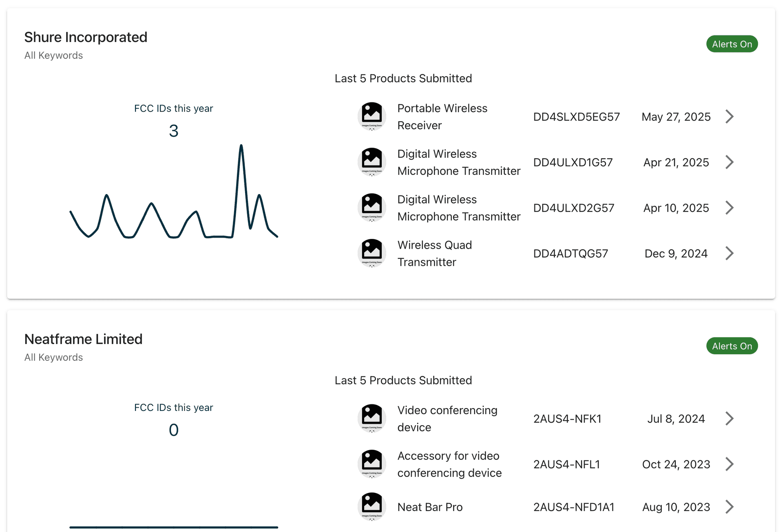Expand the Jul 8, 2024 product row

(x=730, y=419)
